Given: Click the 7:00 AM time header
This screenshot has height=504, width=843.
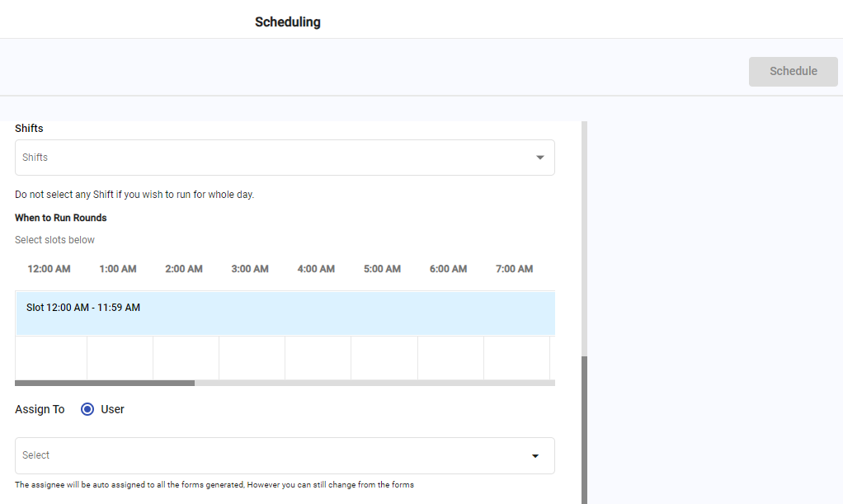Looking at the screenshot, I should tap(514, 269).
